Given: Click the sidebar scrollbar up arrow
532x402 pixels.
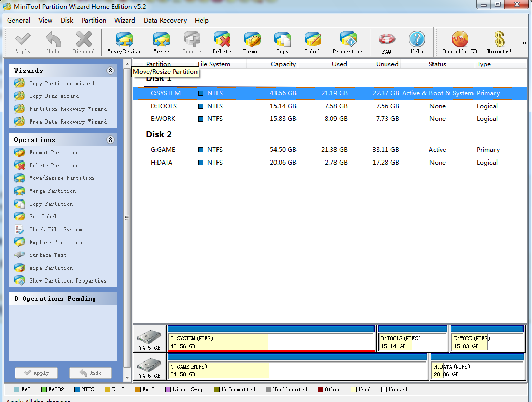Looking at the screenshot, I should point(127,64).
